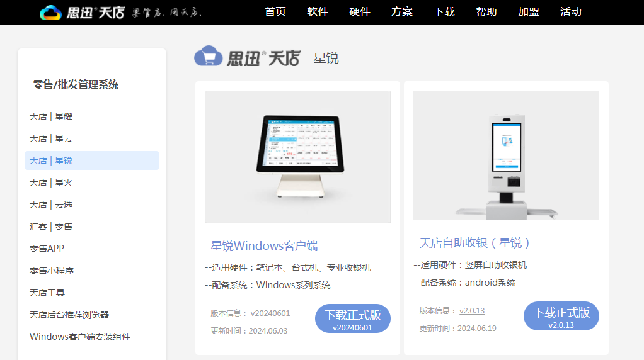Open 零售小程序 sidebar entry
The width and height of the screenshot is (644, 360).
click(51, 271)
